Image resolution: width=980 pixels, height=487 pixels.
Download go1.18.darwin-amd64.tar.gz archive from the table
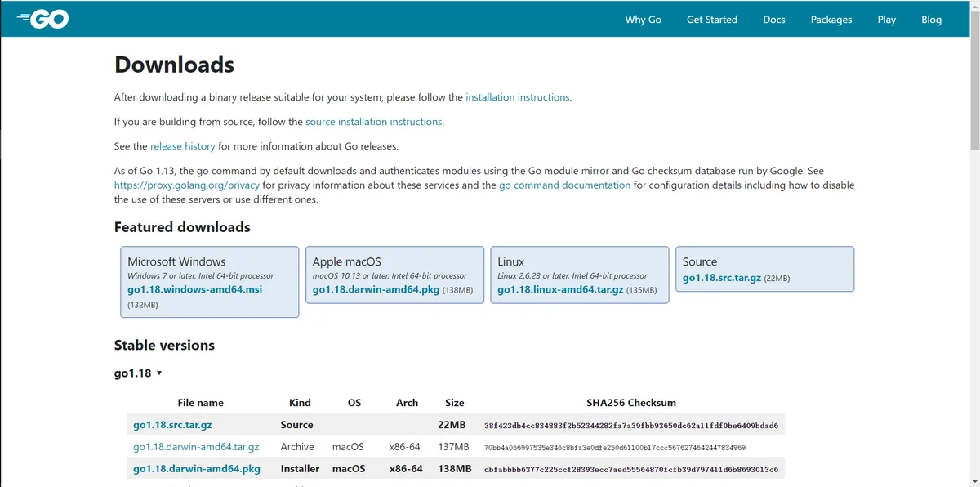pos(196,447)
